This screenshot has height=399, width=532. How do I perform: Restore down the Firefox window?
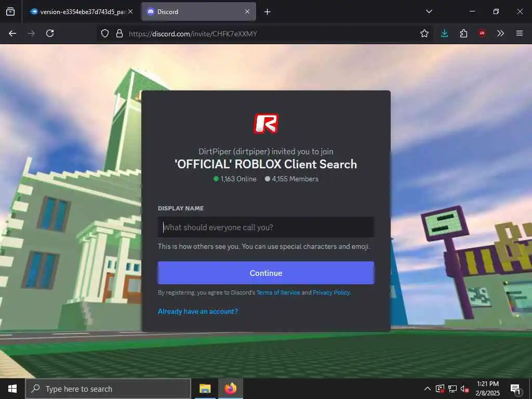pyautogui.click(x=496, y=11)
